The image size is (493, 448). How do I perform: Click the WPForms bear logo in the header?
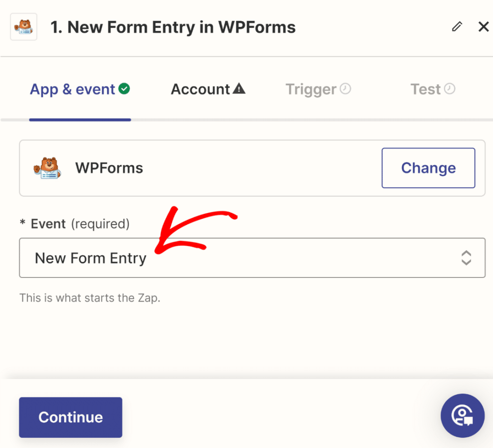(x=23, y=27)
